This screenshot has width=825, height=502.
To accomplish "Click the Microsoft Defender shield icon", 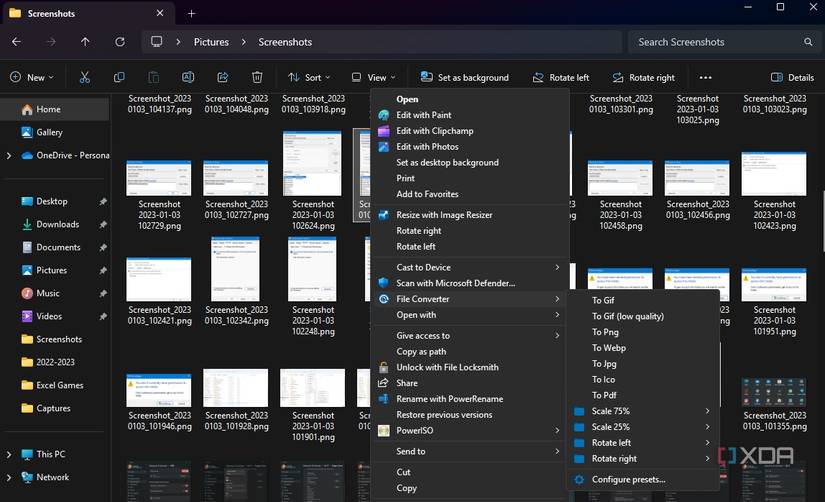I will click(384, 283).
